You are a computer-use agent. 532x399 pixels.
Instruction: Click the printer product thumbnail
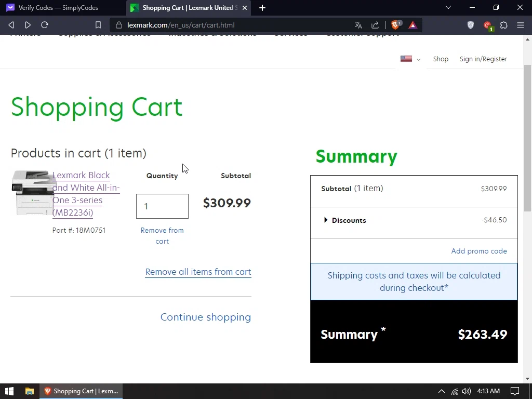[32, 193]
